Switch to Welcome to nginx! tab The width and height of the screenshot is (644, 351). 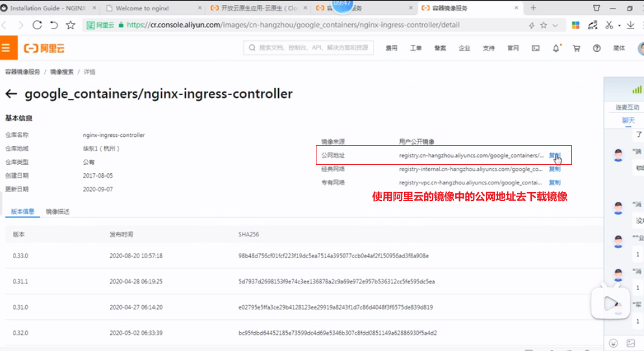pos(142,8)
